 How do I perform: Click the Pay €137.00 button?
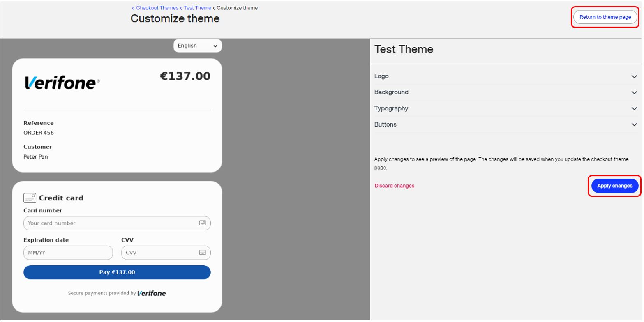point(117,273)
